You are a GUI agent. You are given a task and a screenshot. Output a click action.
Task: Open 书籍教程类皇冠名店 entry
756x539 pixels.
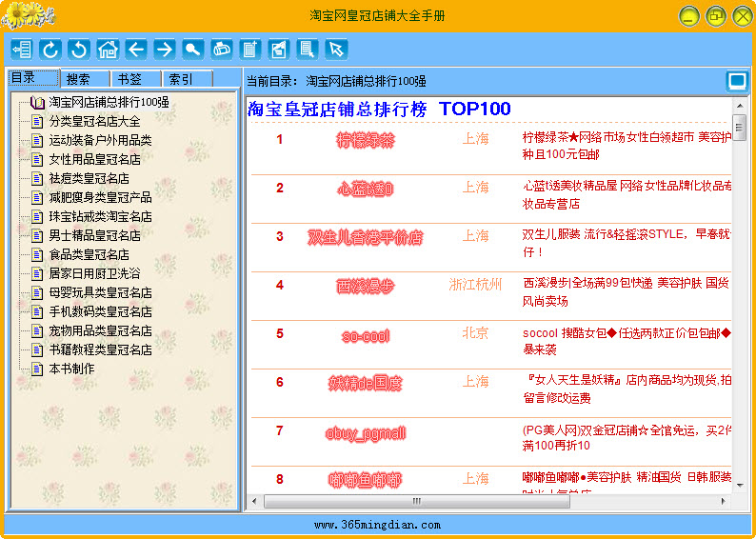pos(100,349)
